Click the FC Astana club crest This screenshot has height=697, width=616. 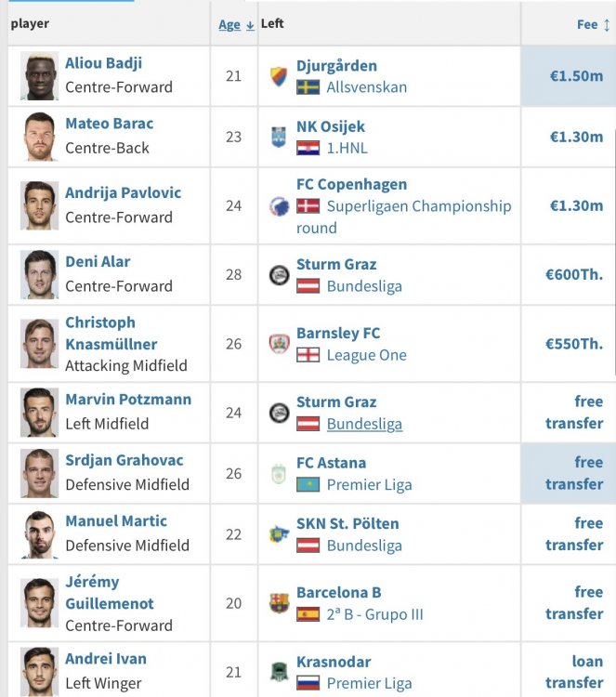point(278,473)
